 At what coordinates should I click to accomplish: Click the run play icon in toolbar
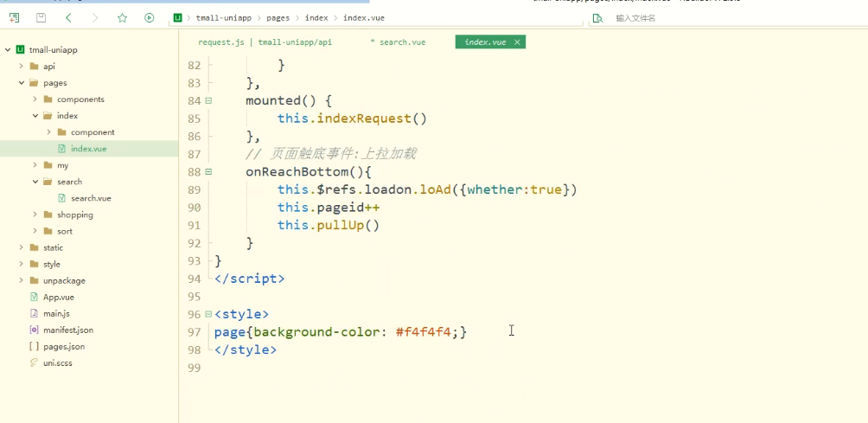149,17
